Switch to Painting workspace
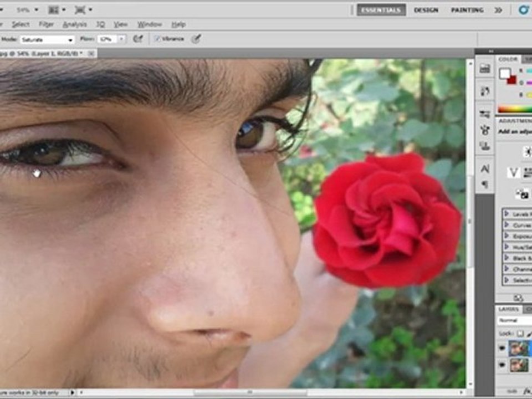The height and width of the screenshot is (399, 532). coord(467,10)
